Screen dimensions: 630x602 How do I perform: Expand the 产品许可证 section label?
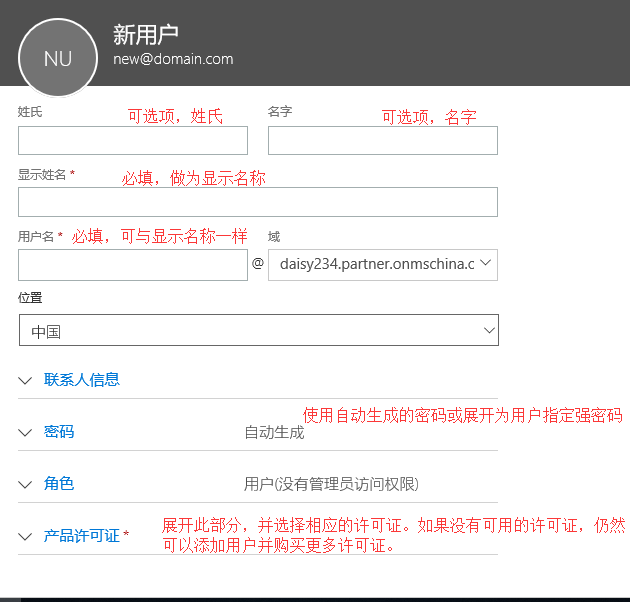[82, 536]
